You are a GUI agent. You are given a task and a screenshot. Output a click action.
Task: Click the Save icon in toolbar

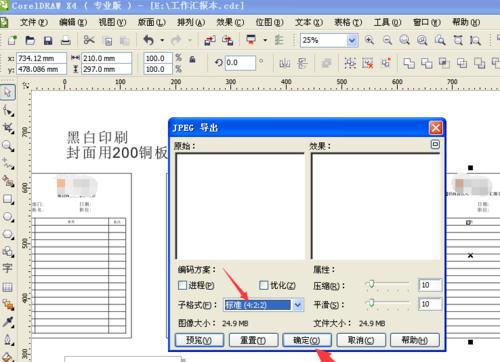click(x=48, y=41)
